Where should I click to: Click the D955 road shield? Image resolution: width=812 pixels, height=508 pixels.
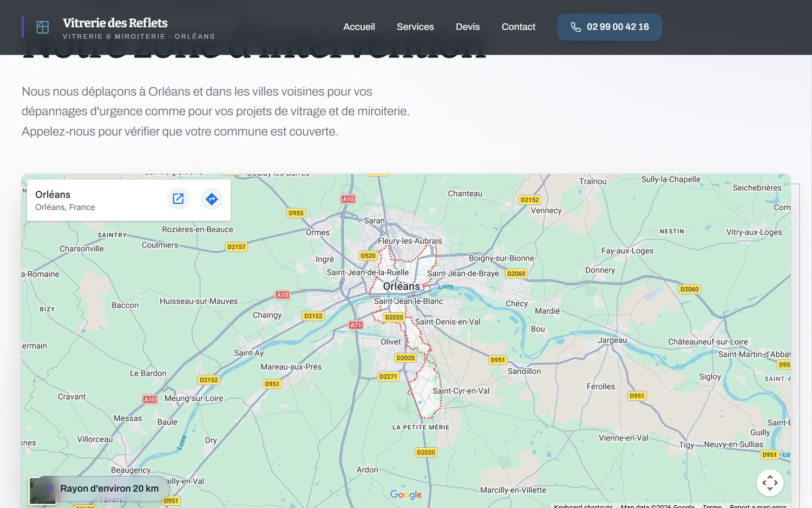pyautogui.click(x=296, y=213)
